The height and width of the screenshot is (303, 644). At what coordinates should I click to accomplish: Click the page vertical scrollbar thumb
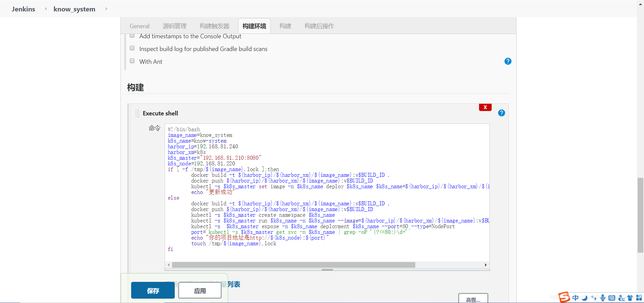[640, 215]
